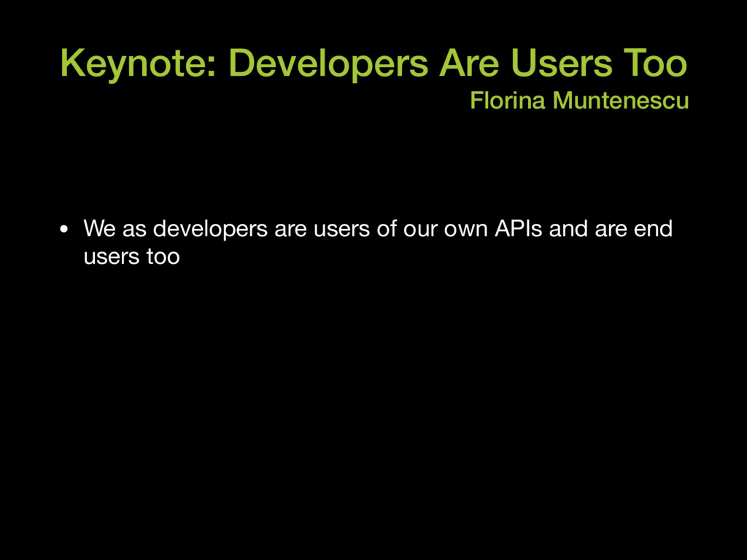This screenshot has width=747, height=560.
Task: Click the title 'Keynote: Developers Are Users Too'
Action: tap(374, 63)
